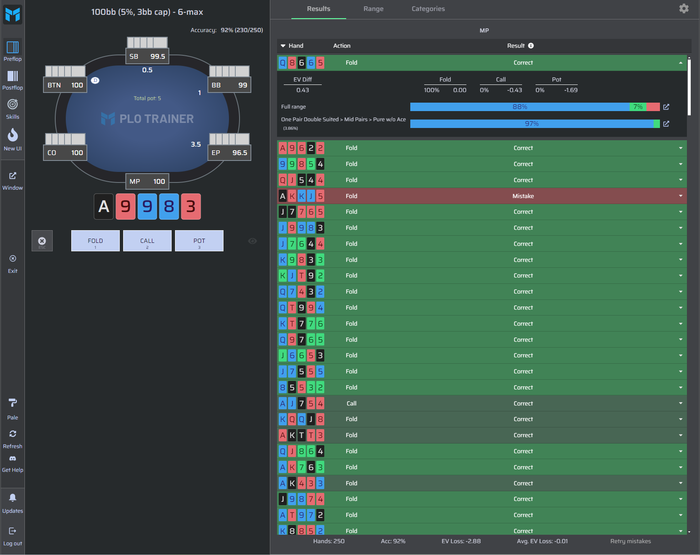Click the table title 100bb 6-max text
This screenshot has width=700, height=555.
pyautogui.click(x=147, y=12)
